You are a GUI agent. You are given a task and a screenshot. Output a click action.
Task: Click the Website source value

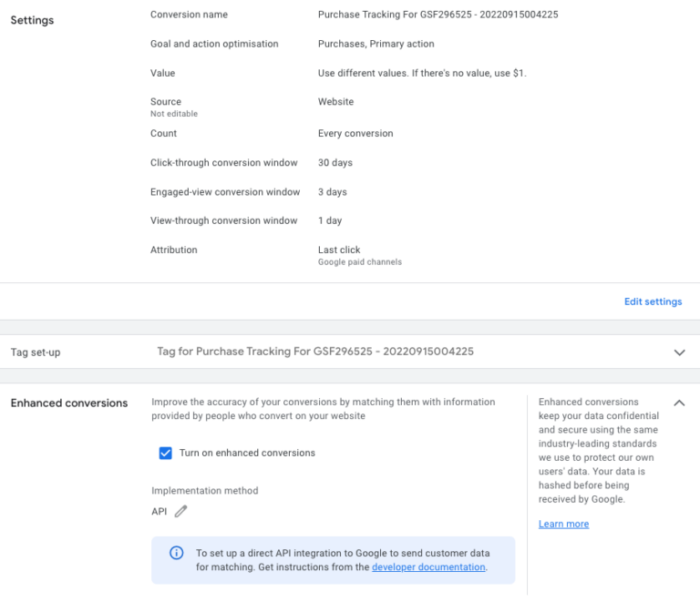point(335,102)
